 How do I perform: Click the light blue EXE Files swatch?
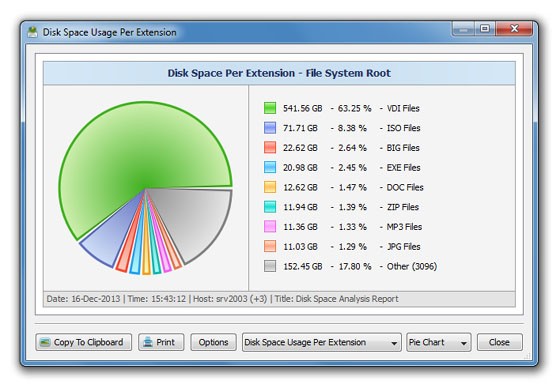click(270, 167)
